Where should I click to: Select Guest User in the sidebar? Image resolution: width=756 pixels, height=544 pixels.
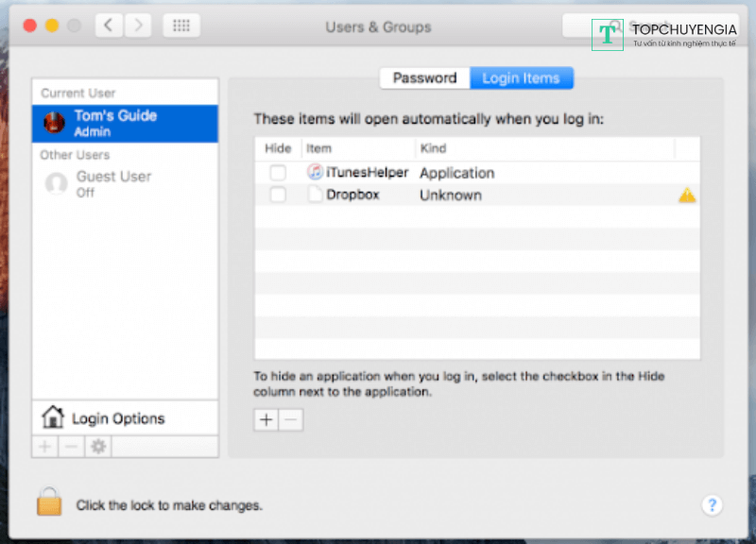pos(113,183)
